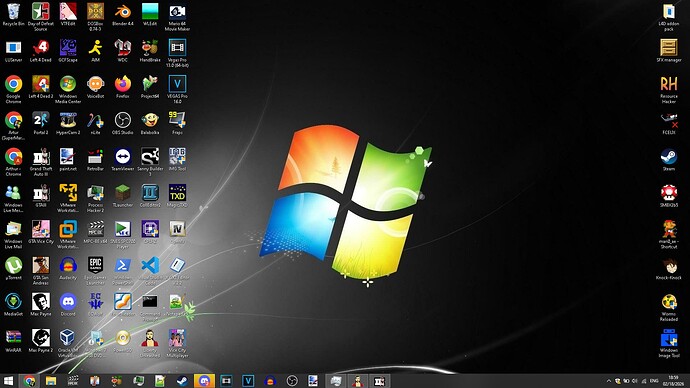Launch Max Payne 2 desktop shortcut
Image resolution: width=690 pixels, height=388 pixels.
tap(40, 341)
